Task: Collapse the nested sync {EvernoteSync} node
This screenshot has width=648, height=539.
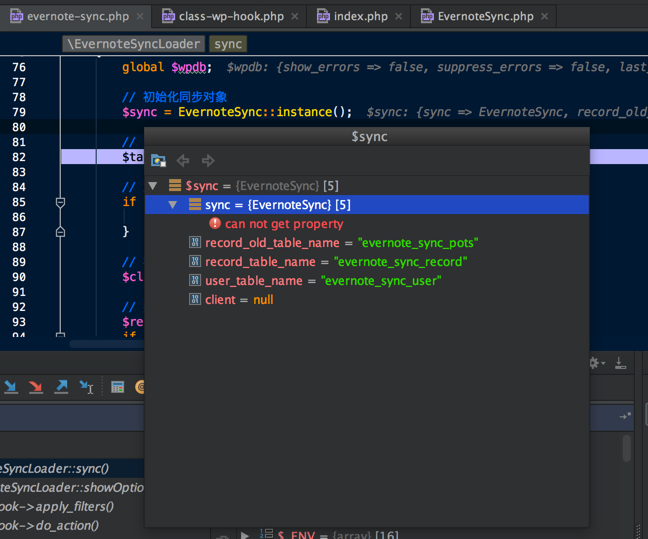Action: click(x=173, y=205)
